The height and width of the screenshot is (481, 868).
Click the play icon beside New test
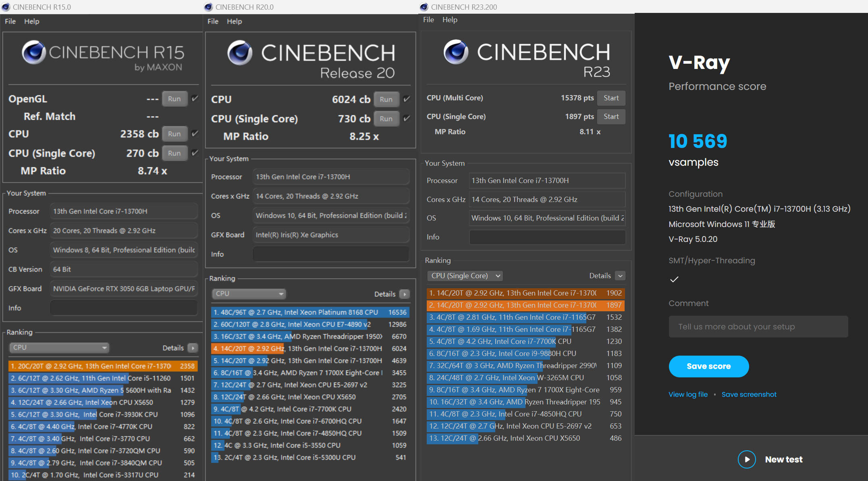[x=747, y=459]
